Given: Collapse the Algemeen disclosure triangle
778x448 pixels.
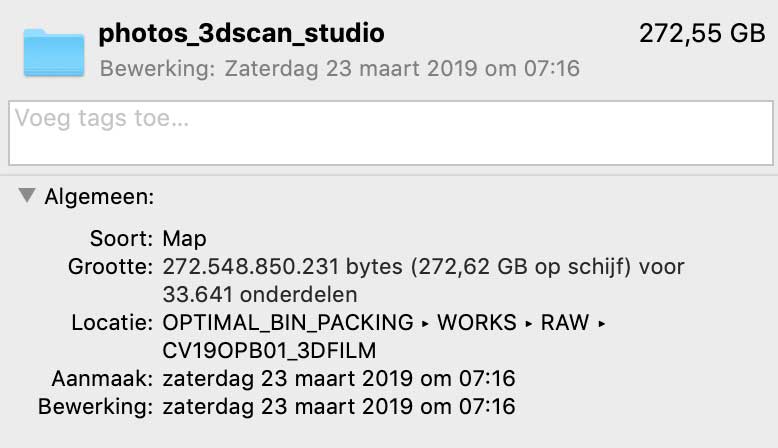Looking at the screenshot, I should tap(26, 196).
